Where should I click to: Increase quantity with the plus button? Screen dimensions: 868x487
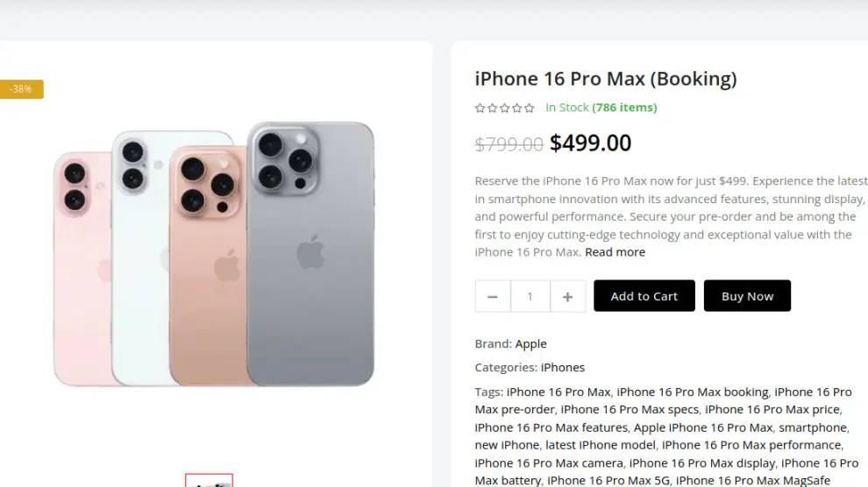567,297
